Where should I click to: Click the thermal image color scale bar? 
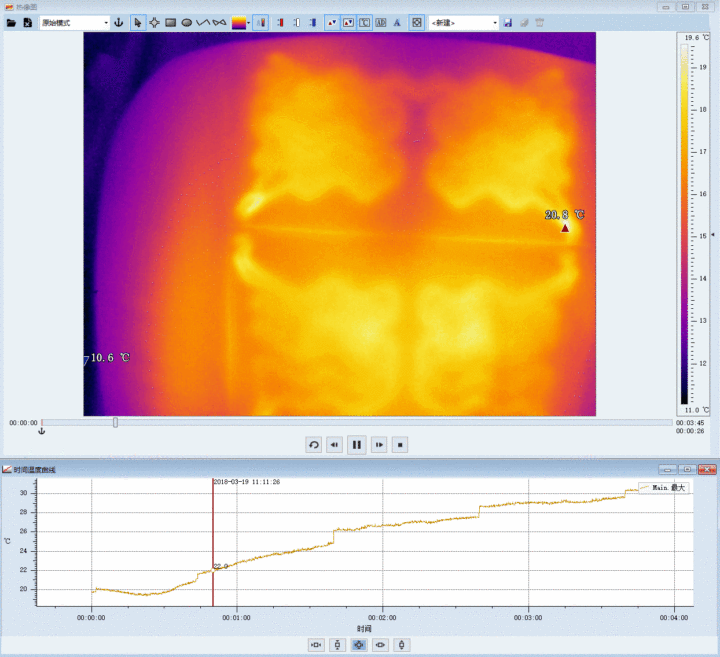[684, 224]
